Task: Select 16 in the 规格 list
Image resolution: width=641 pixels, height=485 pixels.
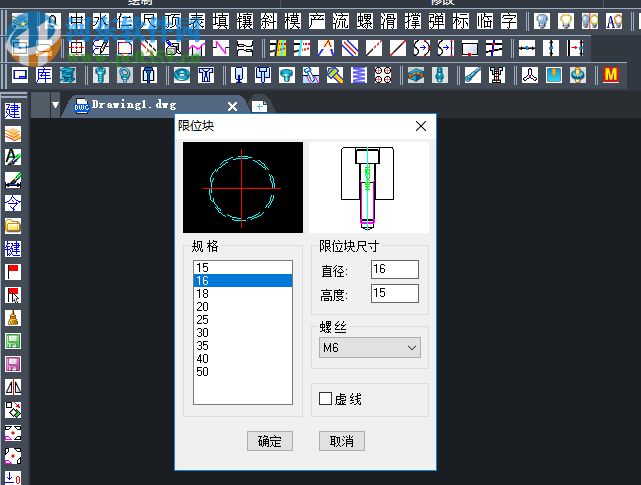Action: click(243, 281)
